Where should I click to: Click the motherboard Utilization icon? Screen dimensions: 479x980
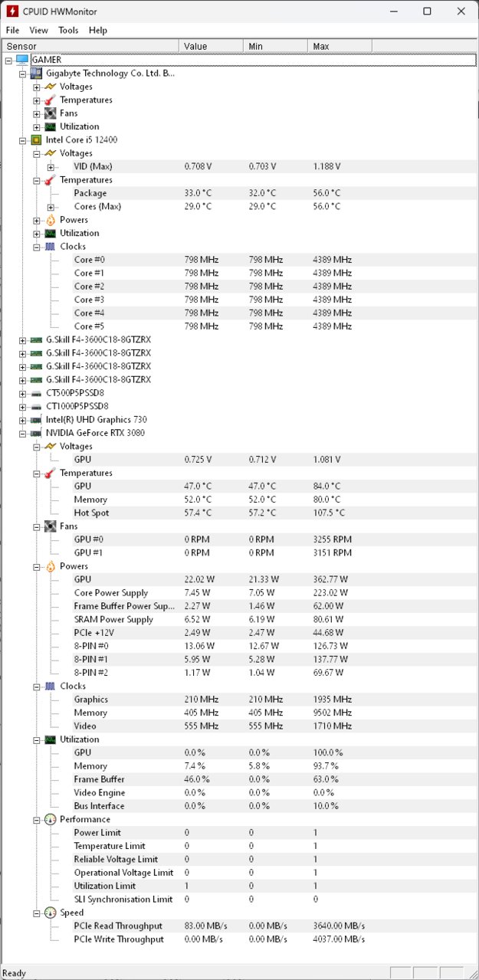(x=50, y=126)
